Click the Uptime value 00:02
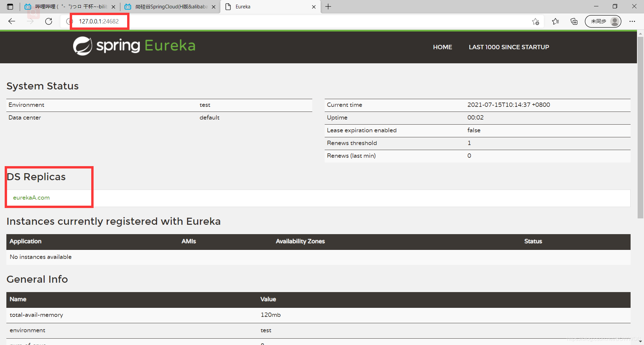Image resolution: width=644 pixels, height=345 pixels. pyautogui.click(x=475, y=118)
